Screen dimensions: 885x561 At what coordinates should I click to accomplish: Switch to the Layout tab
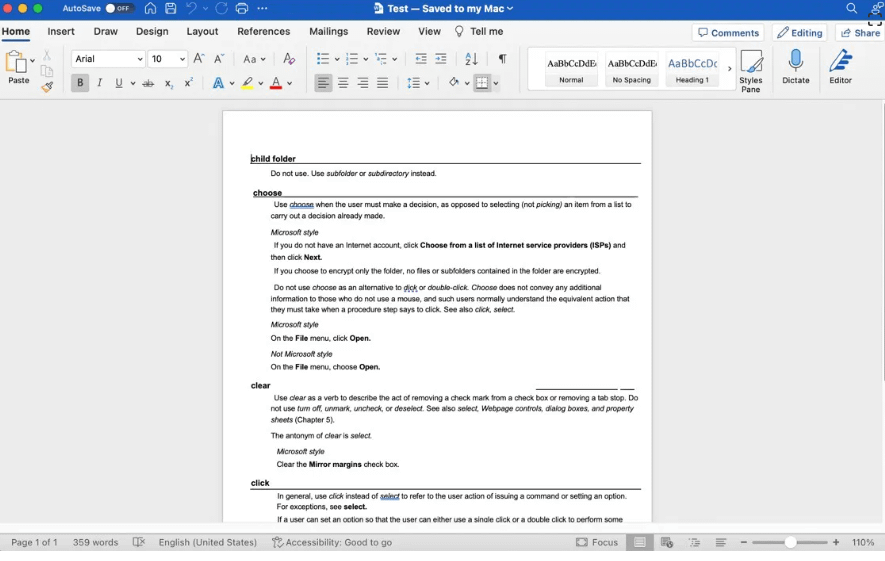(x=202, y=32)
